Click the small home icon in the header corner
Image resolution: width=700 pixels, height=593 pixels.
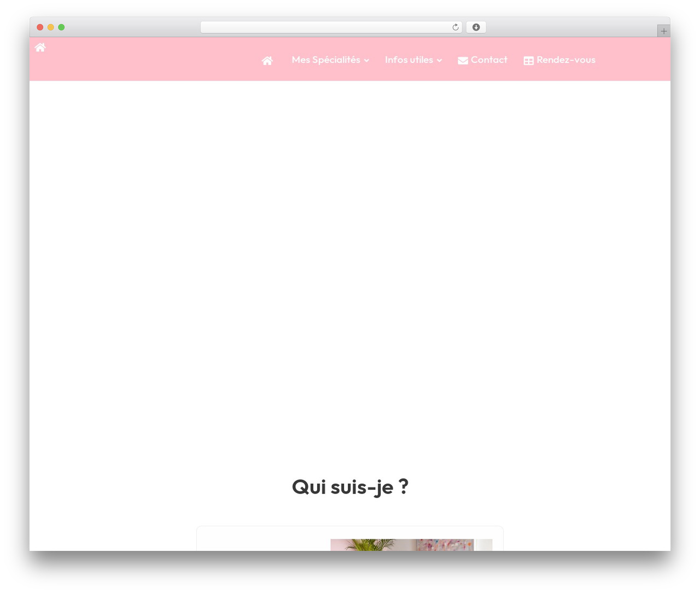click(x=40, y=48)
